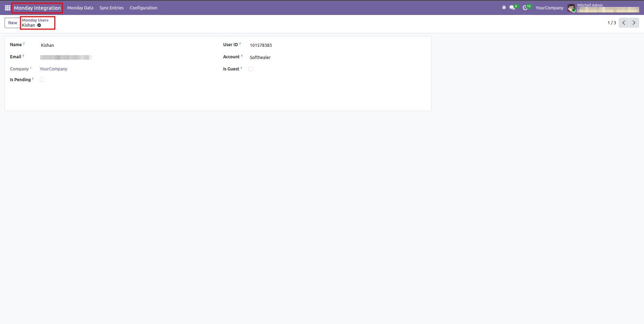This screenshot has height=324, width=644.
Task: Go back to Monday Users breadcrumb
Action: coord(35,20)
